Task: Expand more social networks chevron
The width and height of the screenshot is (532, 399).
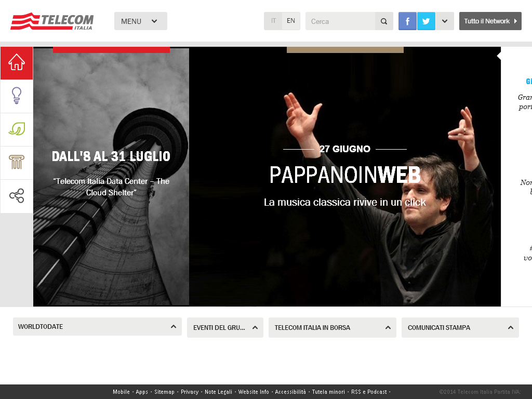Action: click(445, 21)
